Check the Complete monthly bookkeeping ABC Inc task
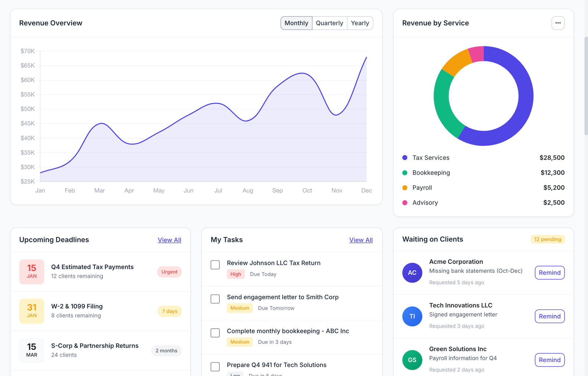588x376 pixels. 215,333
